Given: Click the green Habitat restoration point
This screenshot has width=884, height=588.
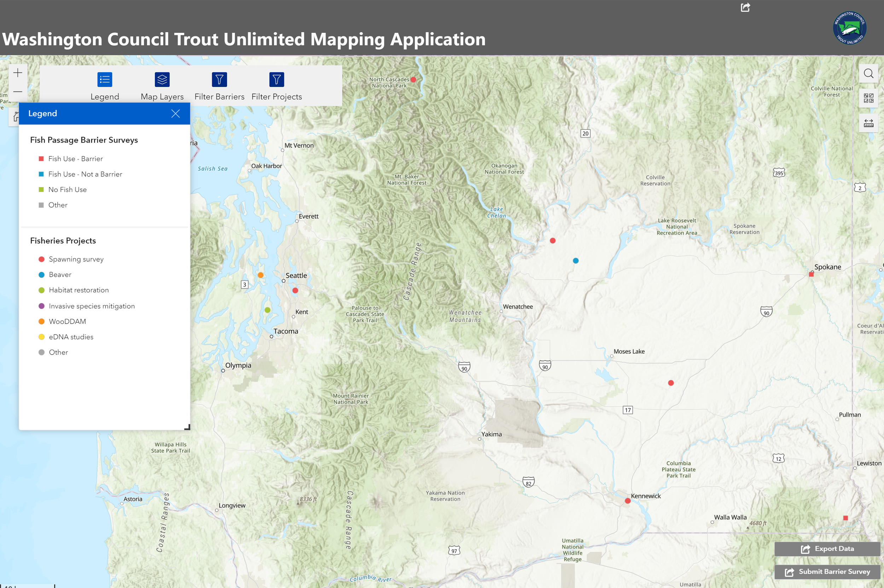Looking at the screenshot, I should click(267, 310).
